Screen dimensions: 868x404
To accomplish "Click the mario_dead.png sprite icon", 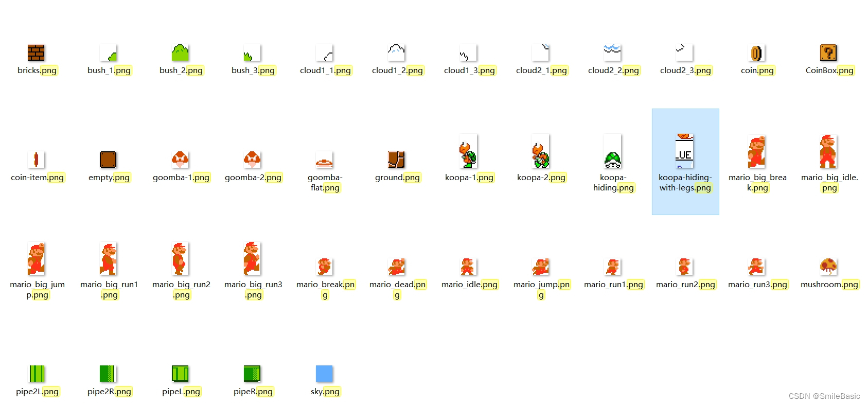I will pyautogui.click(x=396, y=267).
